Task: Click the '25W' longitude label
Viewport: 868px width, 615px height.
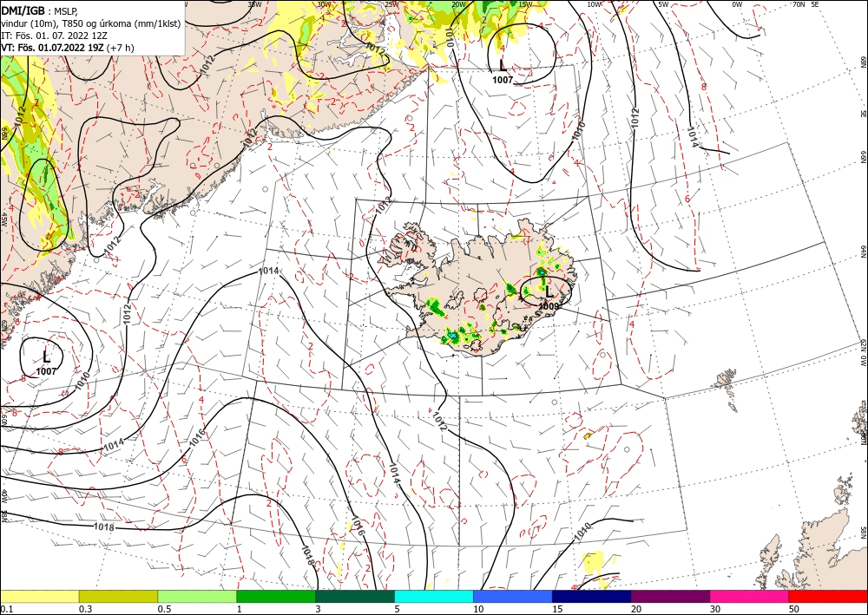Action: [x=391, y=4]
